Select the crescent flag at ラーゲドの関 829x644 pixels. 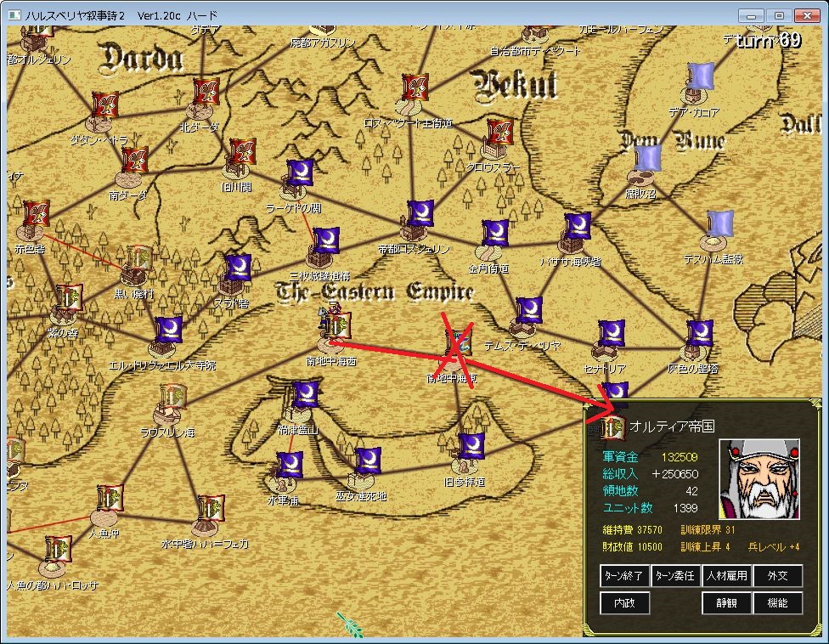[300, 172]
